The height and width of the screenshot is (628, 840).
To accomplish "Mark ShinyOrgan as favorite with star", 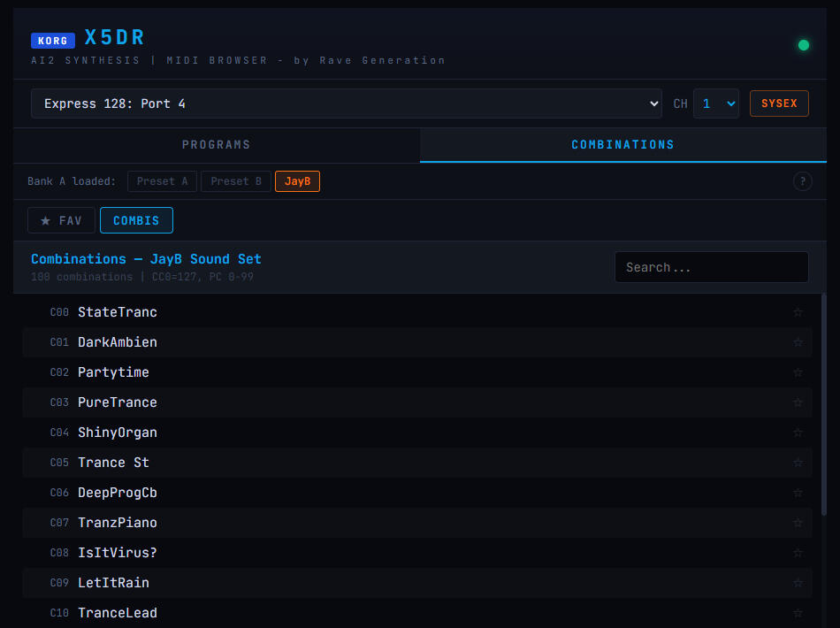I will 798,433.
